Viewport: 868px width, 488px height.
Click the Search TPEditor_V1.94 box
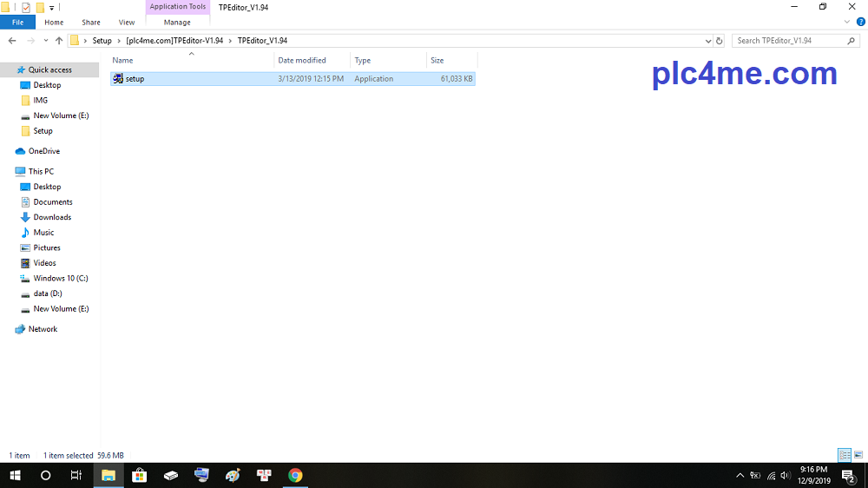788,41
